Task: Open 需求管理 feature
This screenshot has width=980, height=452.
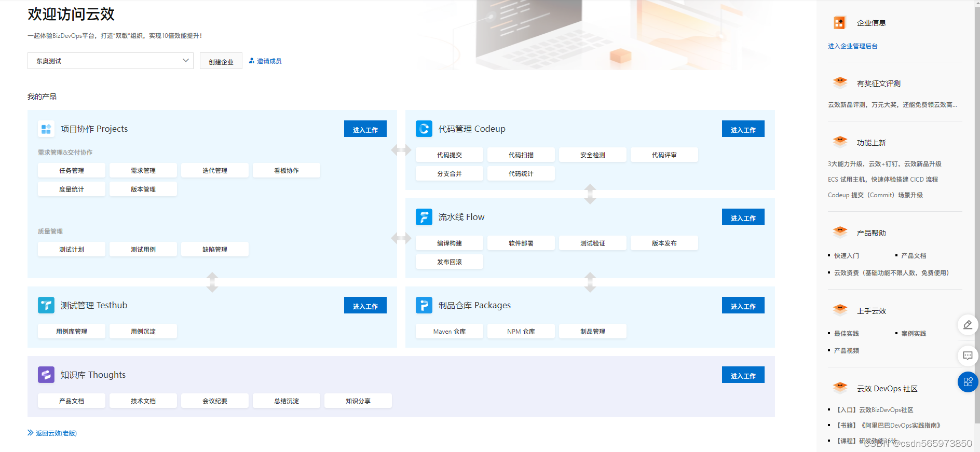Action: click(143, 170)
